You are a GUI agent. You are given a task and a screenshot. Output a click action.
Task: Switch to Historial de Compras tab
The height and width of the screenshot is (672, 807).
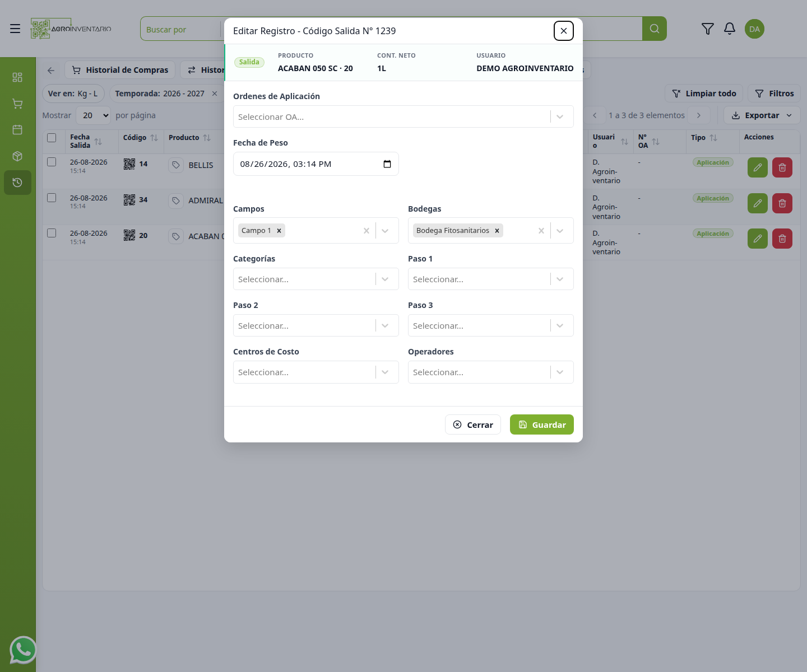tap(120, 70)
